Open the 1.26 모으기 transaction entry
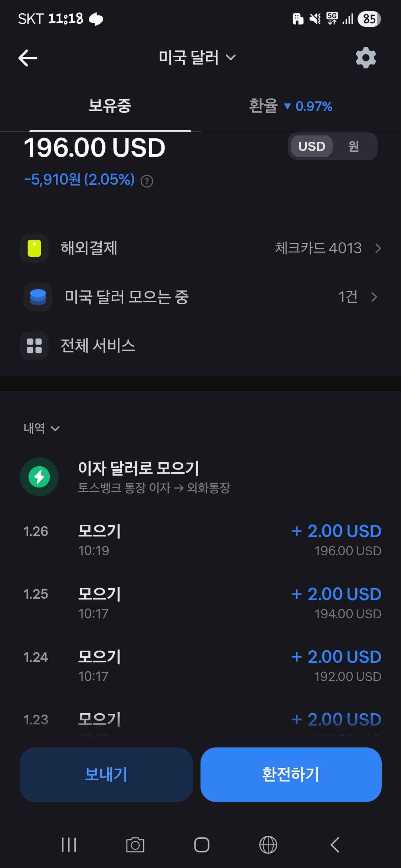The width and height of the screenshot is (401, 868). [200, 540]
